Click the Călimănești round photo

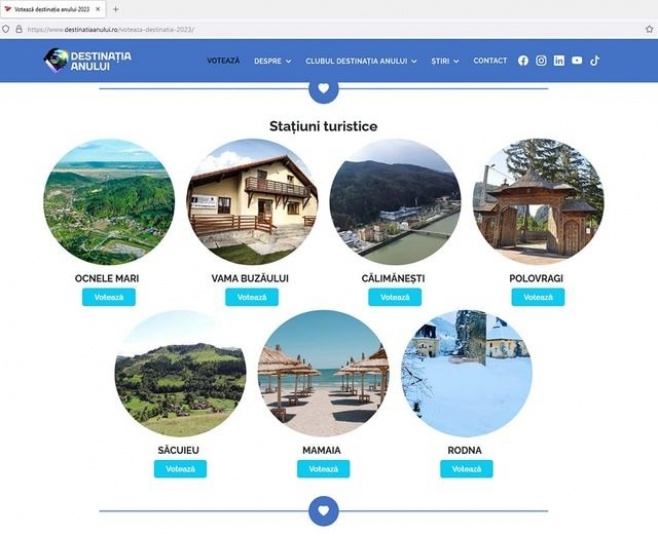pyautogui.click(x=395, y=202)
